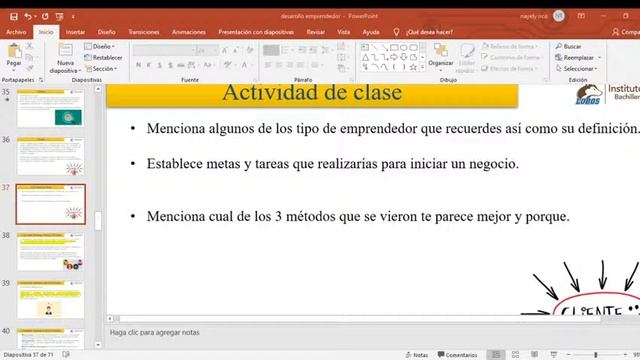Viewport: 640px width, 360px height.
Task: Go to Presentación con diapositivas tab
Action: point(256,32)
